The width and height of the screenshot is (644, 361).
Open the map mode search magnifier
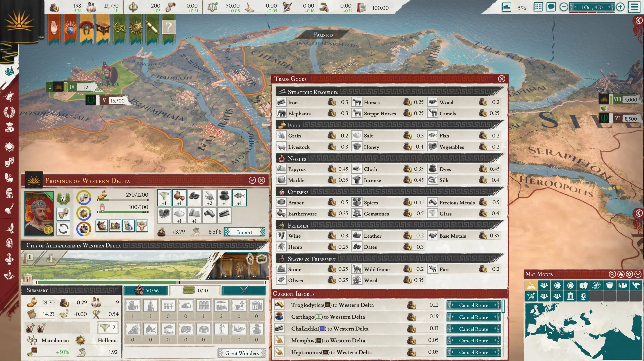612,274
